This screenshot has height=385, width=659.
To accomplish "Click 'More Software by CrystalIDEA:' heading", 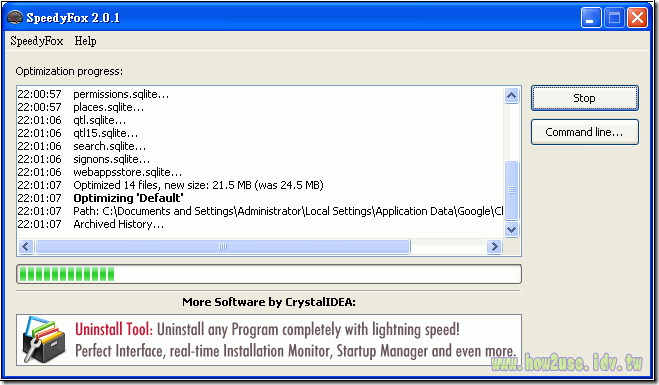I will [269, 302].
